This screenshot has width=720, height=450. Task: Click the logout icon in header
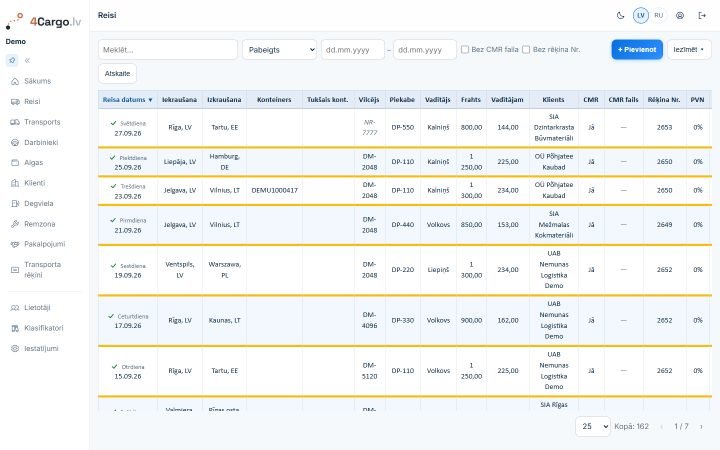702,15
